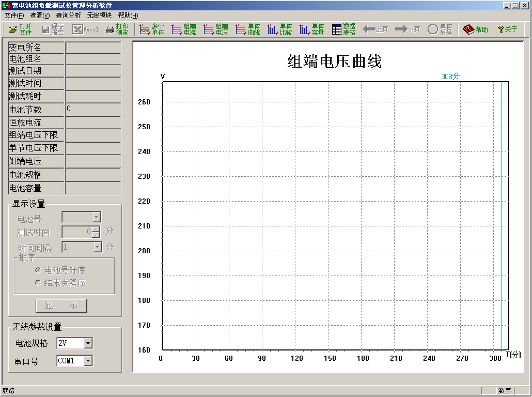Image resolution: width=532 pixels, height=397 pixels.
Task: Expand the 电池规格 2V dropdown
Action: click(88, 343)
